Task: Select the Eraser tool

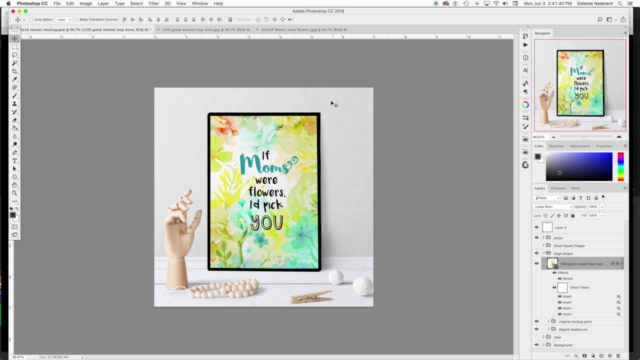Action: coord(15,120)
